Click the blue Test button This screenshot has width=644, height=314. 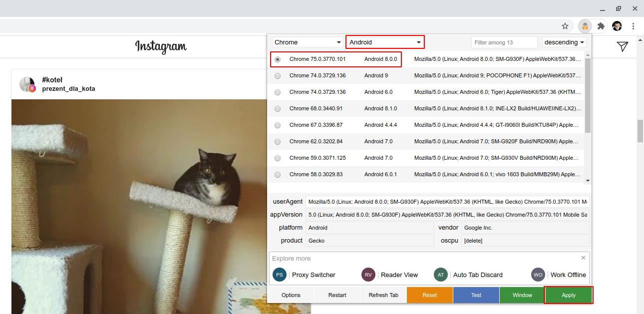tap(476, 295)
